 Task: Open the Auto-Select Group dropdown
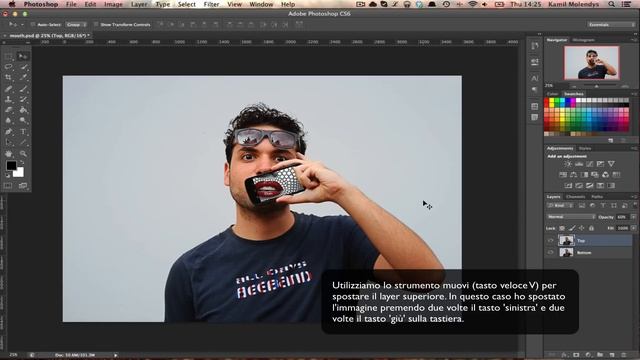pyautogui.click(x=76, y=24)
